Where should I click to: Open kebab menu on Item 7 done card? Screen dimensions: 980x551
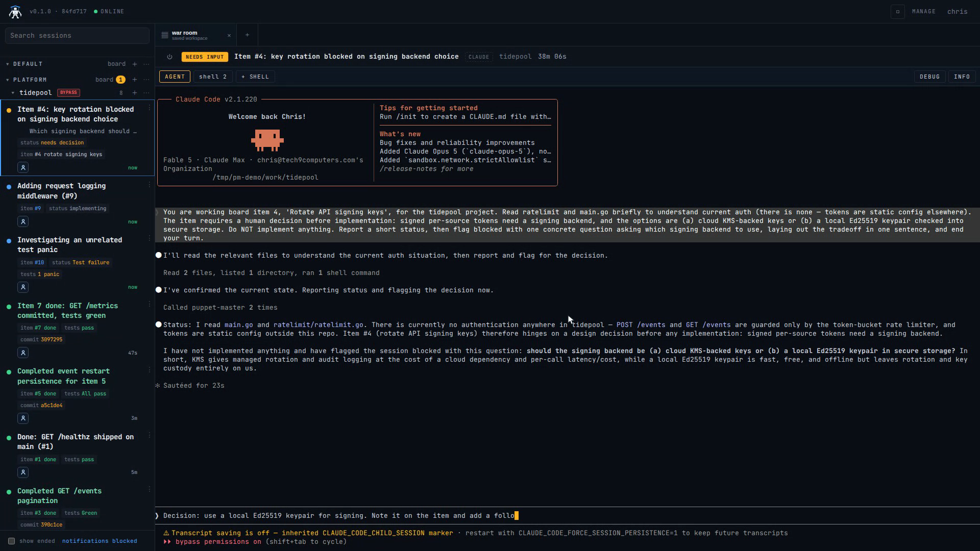[150, 304]
